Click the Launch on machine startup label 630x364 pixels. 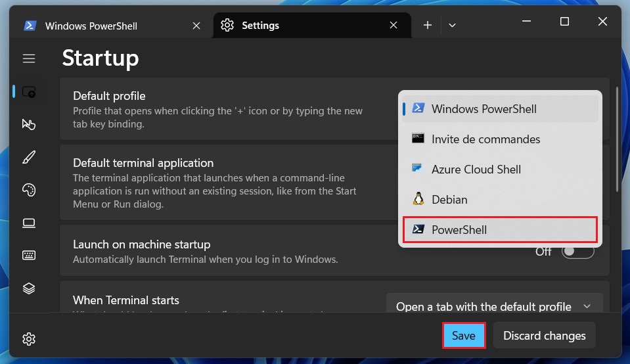141,244
